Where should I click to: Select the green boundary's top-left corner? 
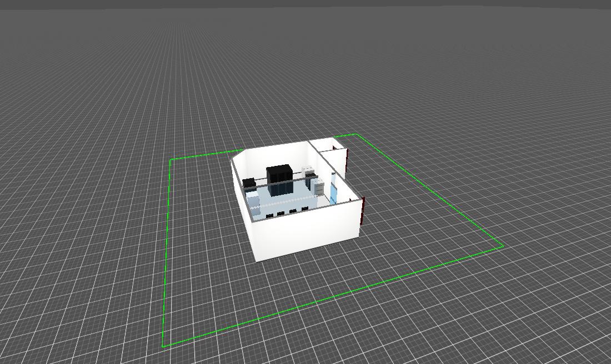171,159
